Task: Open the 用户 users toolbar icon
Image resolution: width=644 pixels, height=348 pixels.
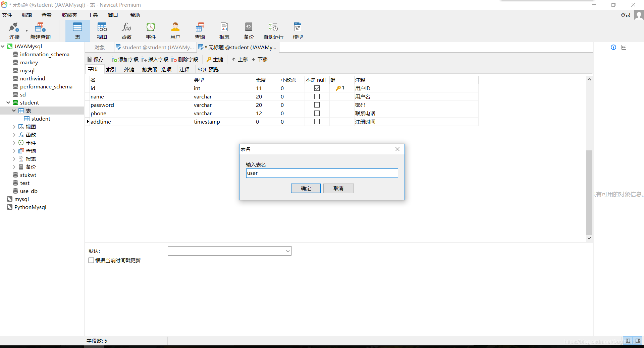Action: point(175,31)
